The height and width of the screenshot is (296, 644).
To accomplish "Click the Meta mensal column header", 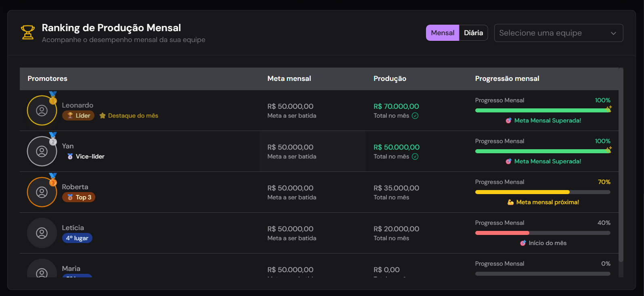I will (289, 78).
